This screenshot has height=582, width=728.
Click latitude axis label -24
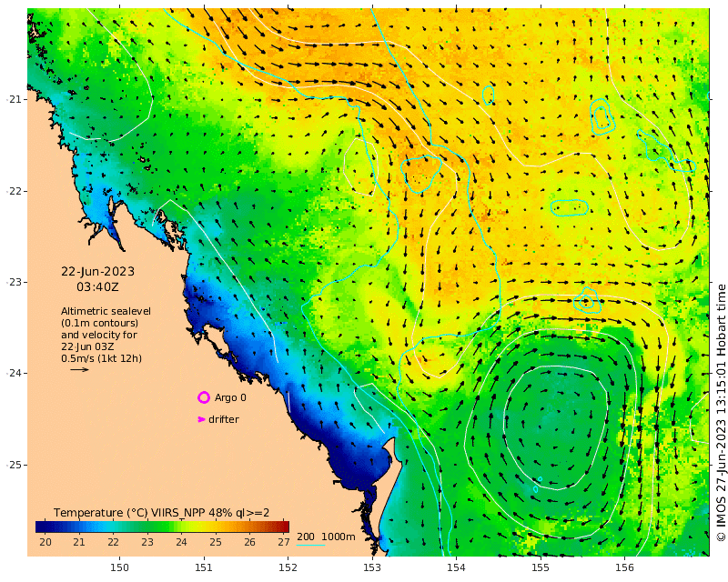(x=13, y=373)
